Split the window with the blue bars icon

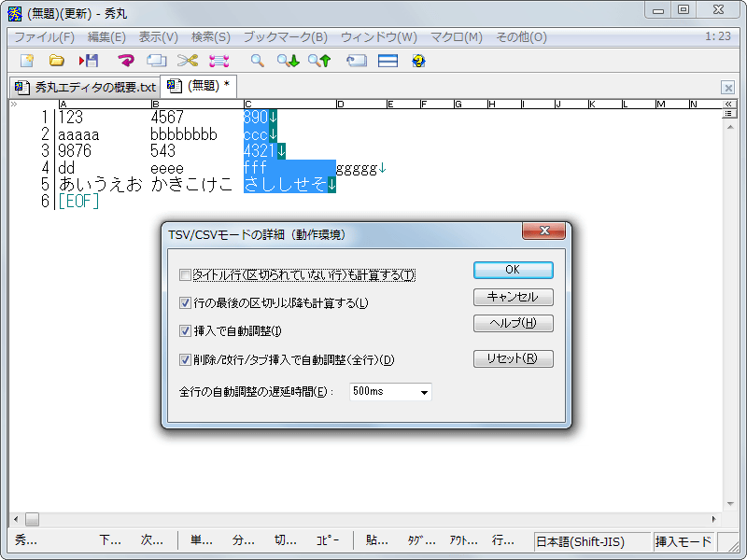pos(388,61)
